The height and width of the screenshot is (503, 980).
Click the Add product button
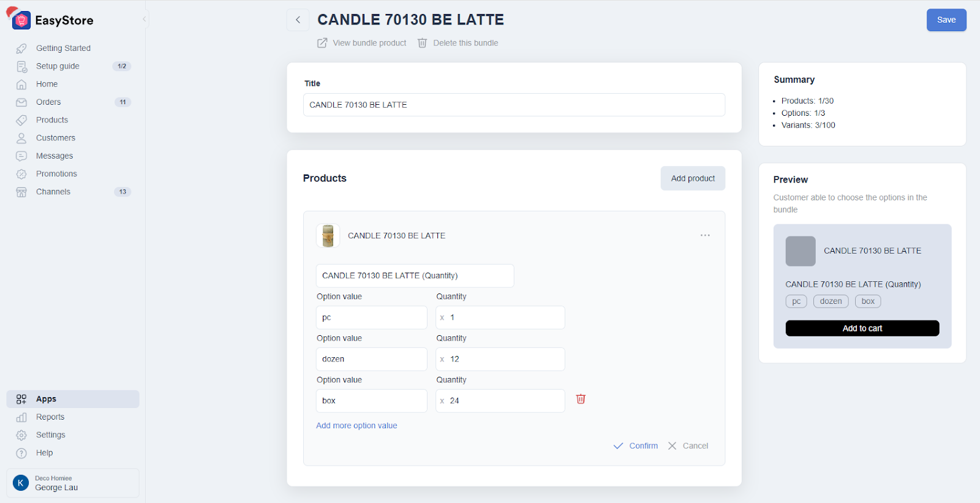693,178
